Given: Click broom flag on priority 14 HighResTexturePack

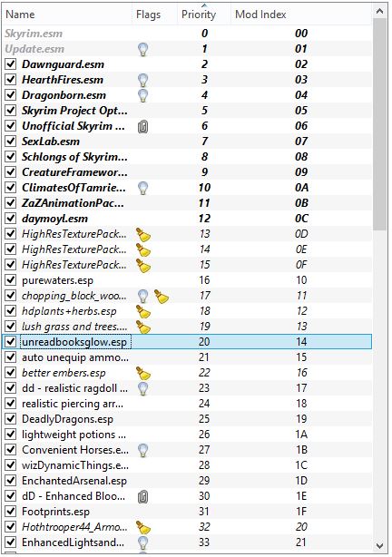Looking at the screenshot, I should point(143,249).
